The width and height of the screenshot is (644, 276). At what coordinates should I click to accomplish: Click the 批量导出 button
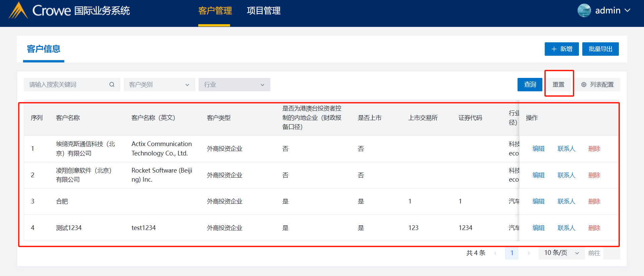tap(600, 49)
